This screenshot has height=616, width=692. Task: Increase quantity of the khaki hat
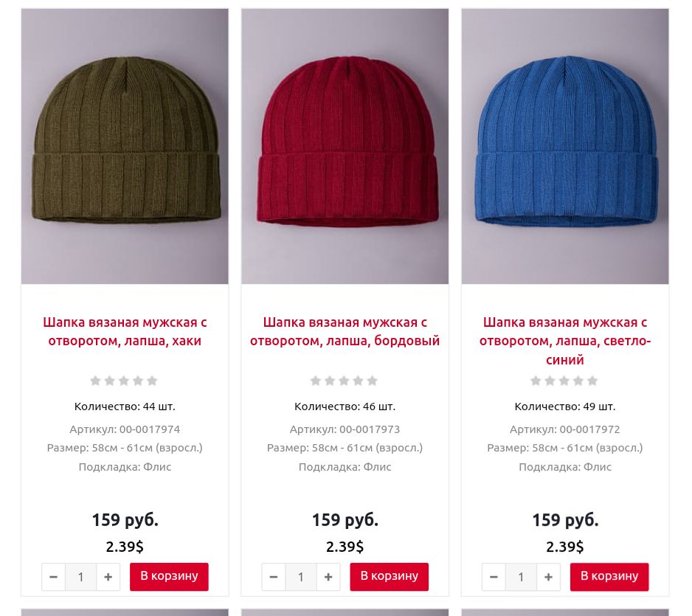point(108,577)
